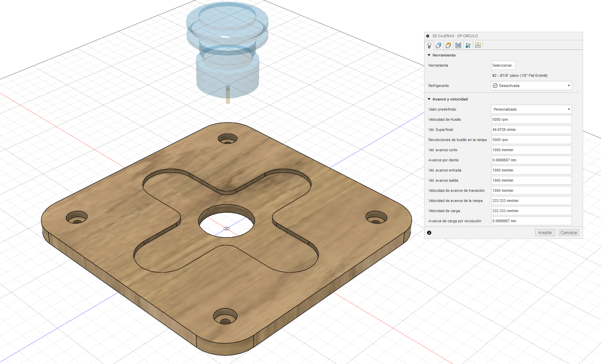Select the right corner countersunk hole
Screen dimensions: 601x364
coord(376,217)
